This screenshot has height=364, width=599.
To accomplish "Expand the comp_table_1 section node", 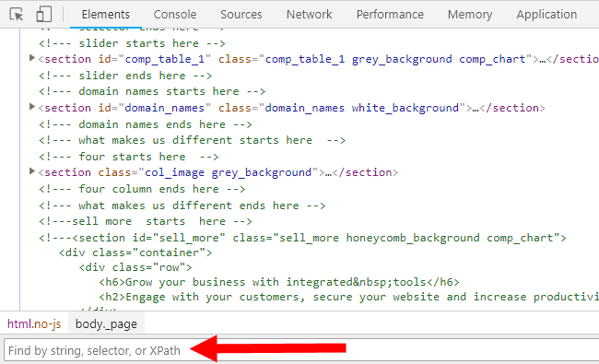I will tap(32, 58).
